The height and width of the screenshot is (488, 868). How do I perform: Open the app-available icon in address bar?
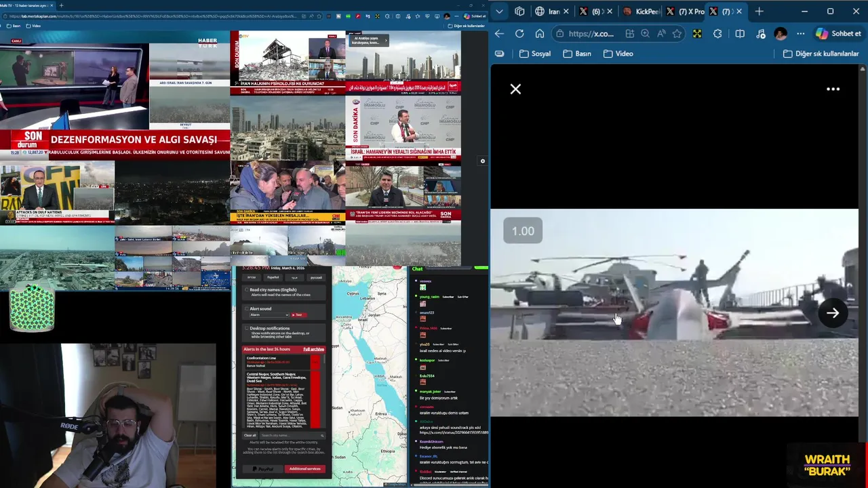click(629, 33)
